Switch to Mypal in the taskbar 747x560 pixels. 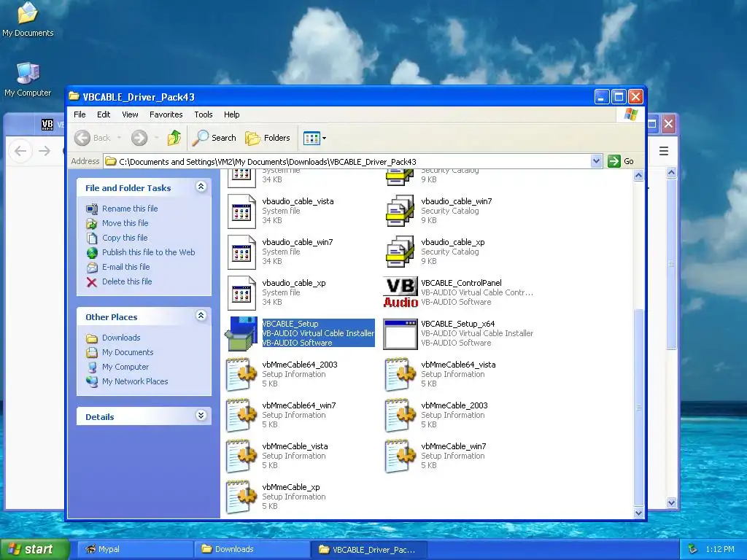point(135,550)
